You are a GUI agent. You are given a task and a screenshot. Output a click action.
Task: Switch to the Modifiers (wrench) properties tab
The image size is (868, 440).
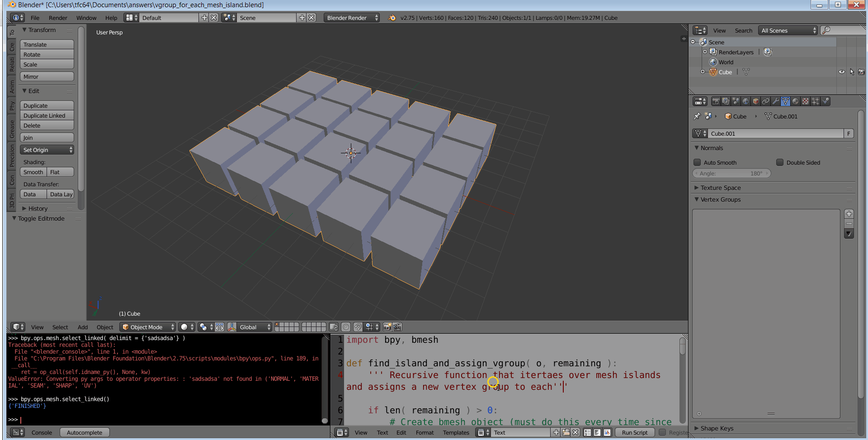point(775,101)
